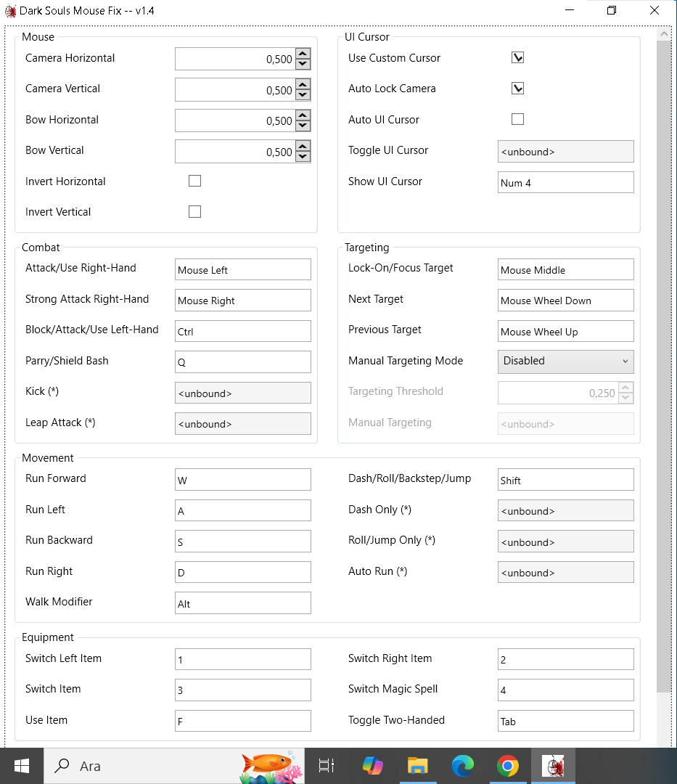
Task: Decrease the Bow Vertical value
Action: click(303, 157)
